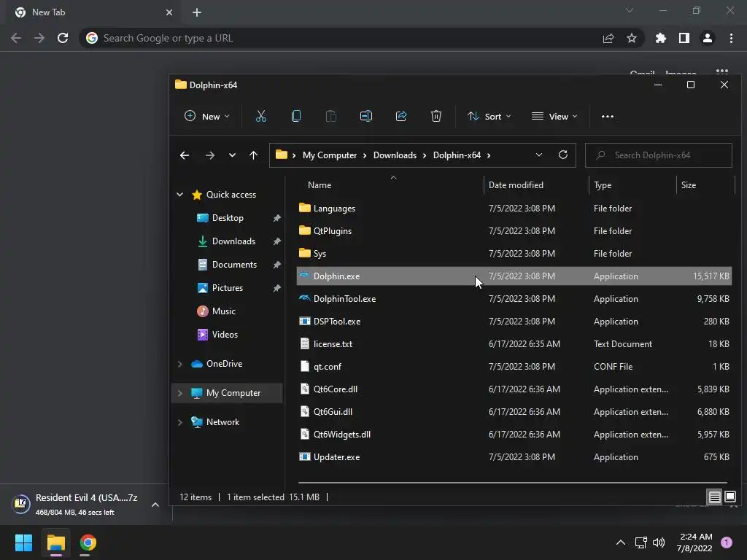This screenshot has width=747, height=560.
Task: Click Downloads in the address breadcrumb
Action: tap(395, 155)
